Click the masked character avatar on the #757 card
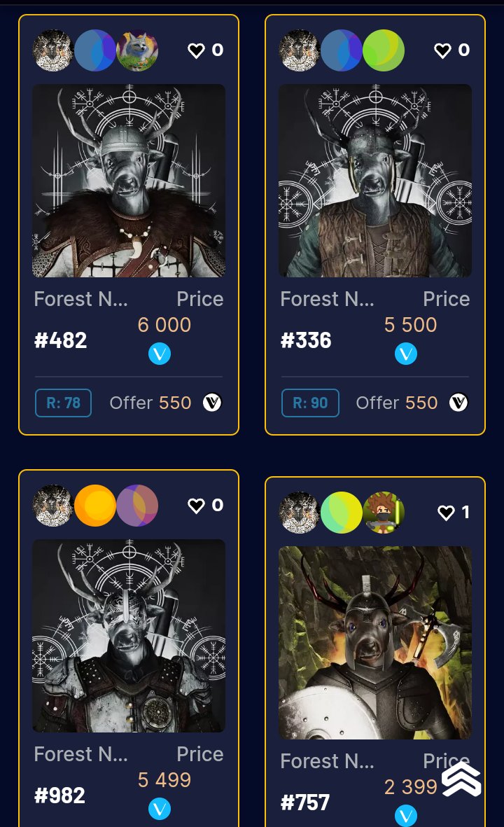Viewport: 504px width, 827px height. pyautogui.click(x=384, y=513)
